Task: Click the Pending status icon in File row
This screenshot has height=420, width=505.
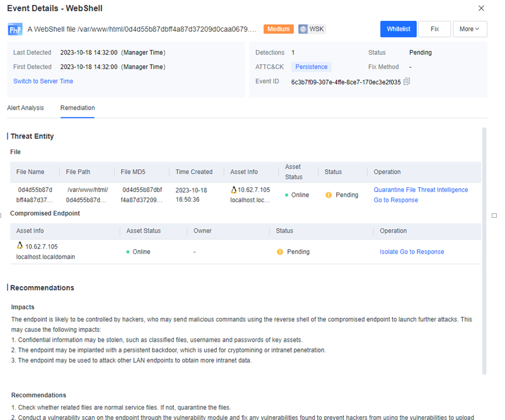Action: (x=329, y=195)
